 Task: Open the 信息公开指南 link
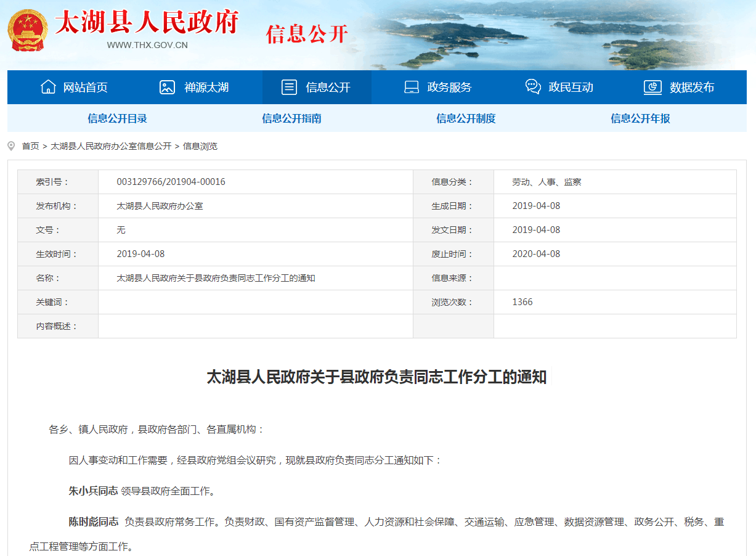click(292, 118)
